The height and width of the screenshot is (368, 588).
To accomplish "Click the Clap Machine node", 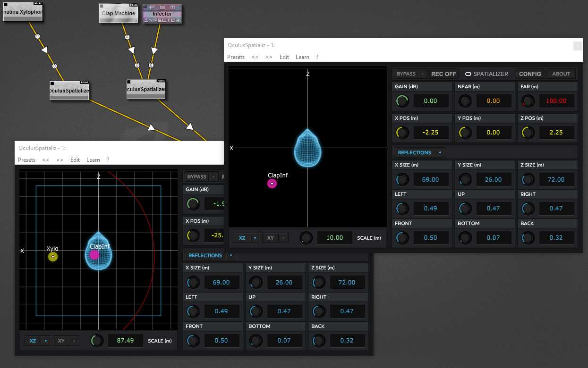I will point(118,13).
